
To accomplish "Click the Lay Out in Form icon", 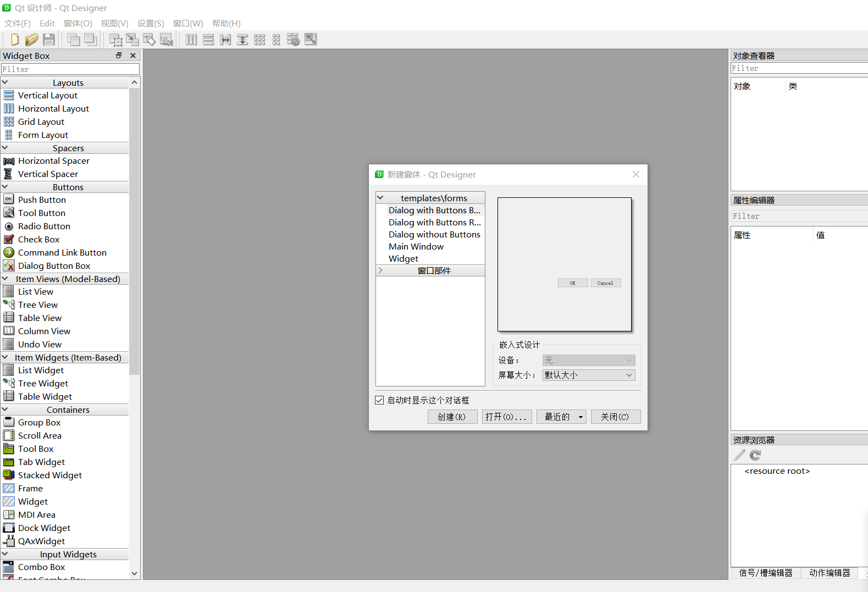I will 277,40.
